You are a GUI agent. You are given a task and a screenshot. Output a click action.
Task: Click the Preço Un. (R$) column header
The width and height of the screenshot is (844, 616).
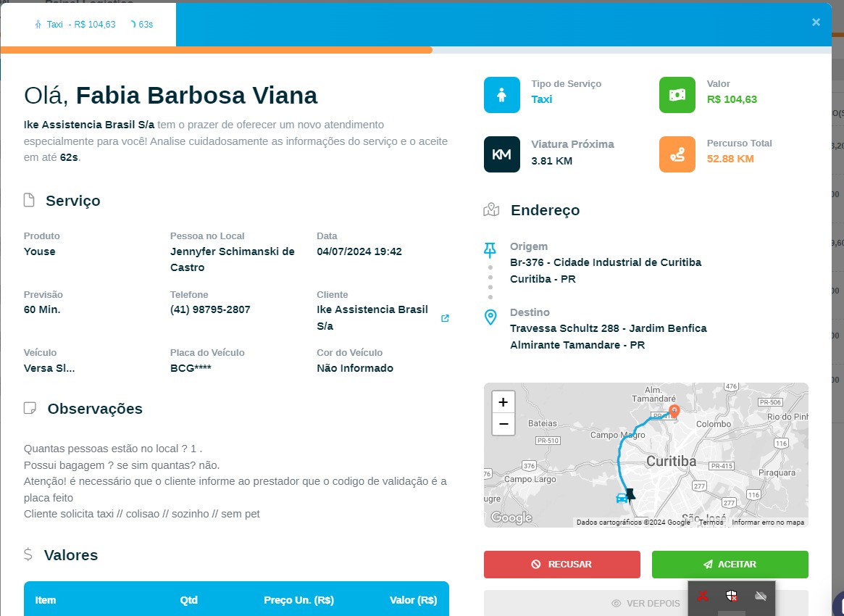[x=298, y=600]
